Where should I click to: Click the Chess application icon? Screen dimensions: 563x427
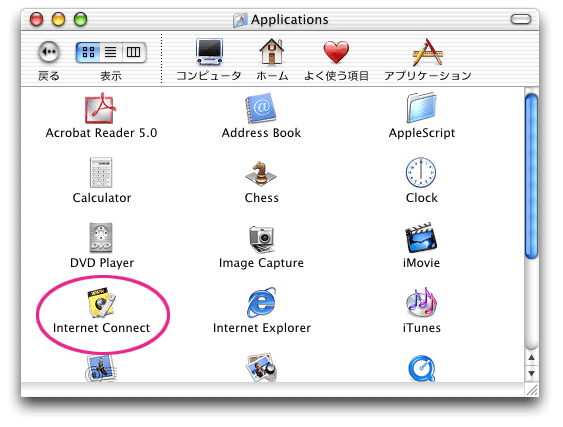(x=261, y=173)
